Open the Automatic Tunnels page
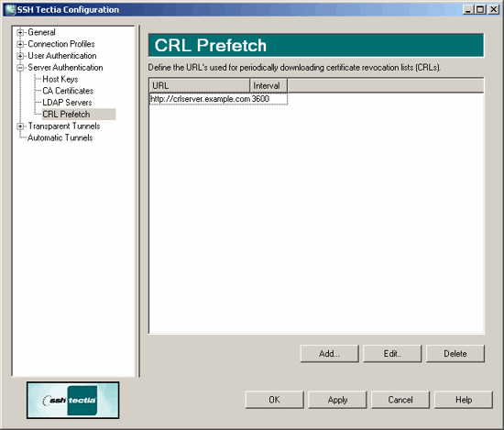Viewport: 504px width, 430px height. point(60,138)
